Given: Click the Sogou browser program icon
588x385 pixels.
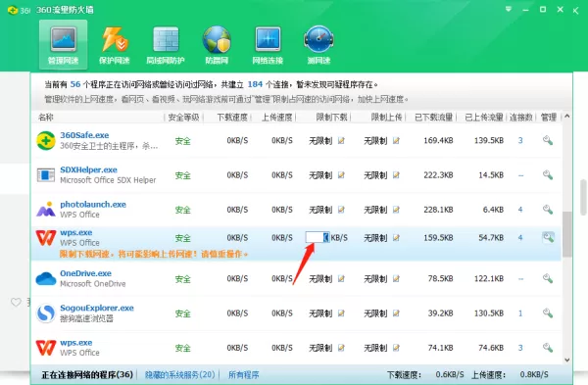Looking at the screenshot, I should (x=46, y=313).
